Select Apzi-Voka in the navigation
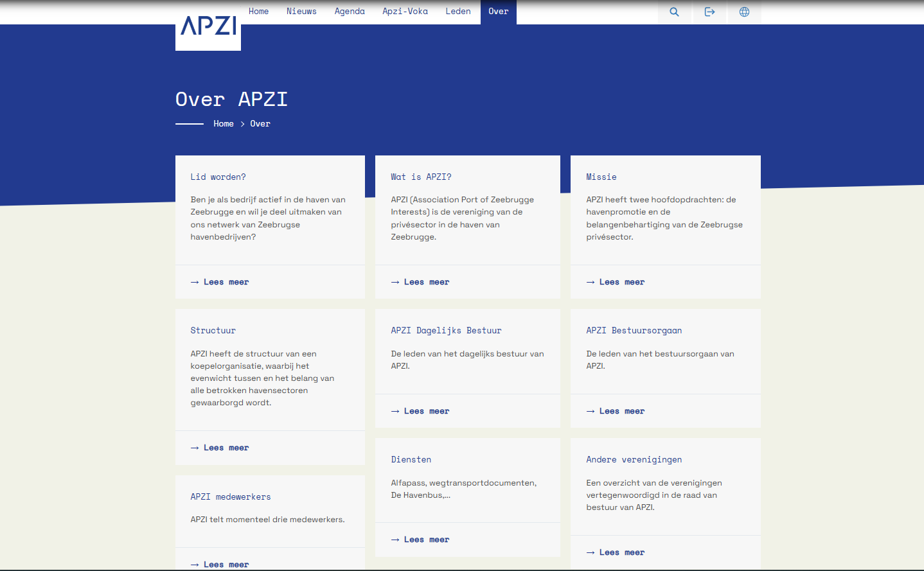This screenshot has height=571, width=924. coord(405,12)
